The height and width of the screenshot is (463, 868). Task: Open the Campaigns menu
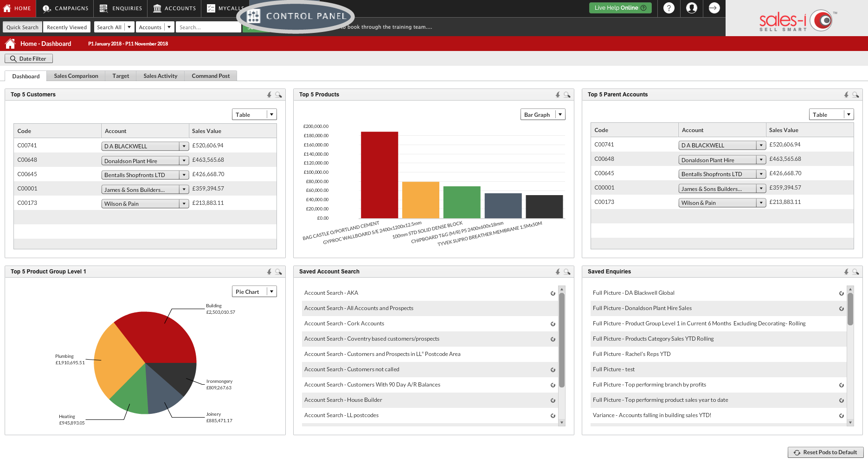click(x=65, y=8)
